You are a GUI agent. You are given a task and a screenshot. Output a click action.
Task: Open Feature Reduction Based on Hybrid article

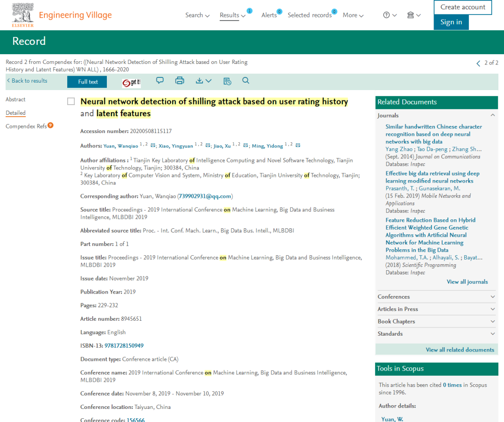pyautogui.click(x=430, y=235)
